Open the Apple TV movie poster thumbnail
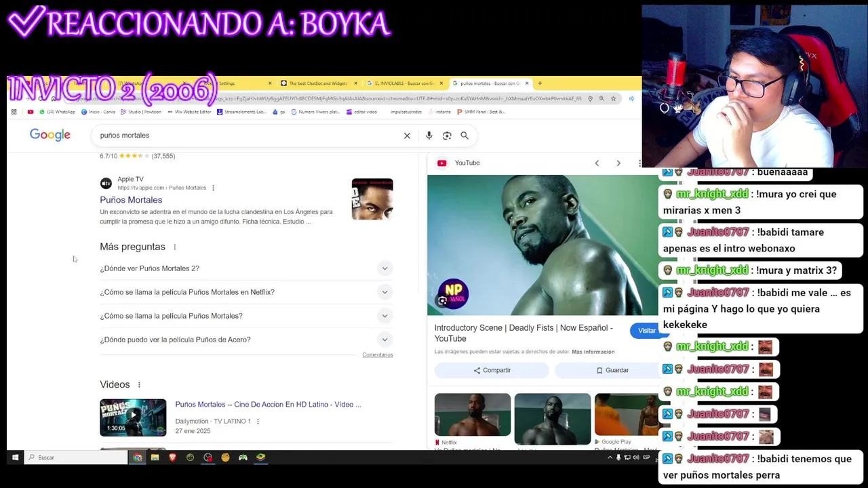The image size is (868, 488). tap(372, 199)
